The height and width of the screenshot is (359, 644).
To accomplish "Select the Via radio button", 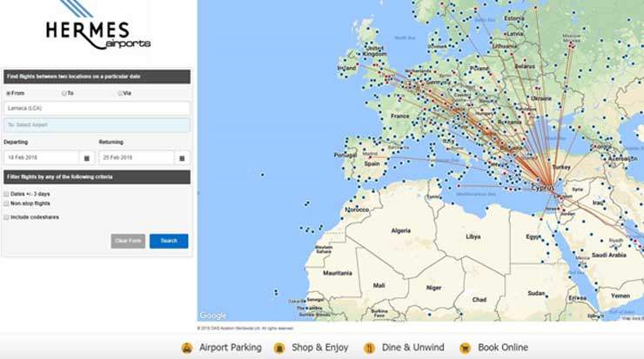I will (x=120, y=93).
